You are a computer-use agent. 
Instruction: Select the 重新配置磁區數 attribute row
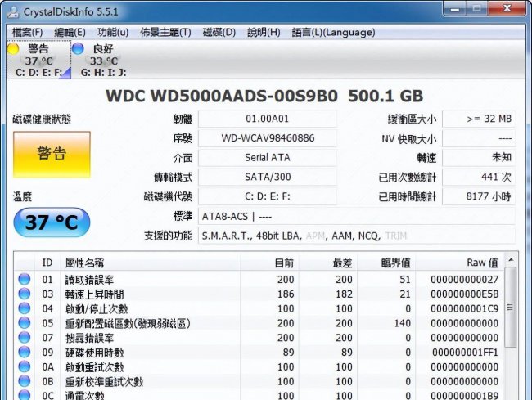coord(259,323)
